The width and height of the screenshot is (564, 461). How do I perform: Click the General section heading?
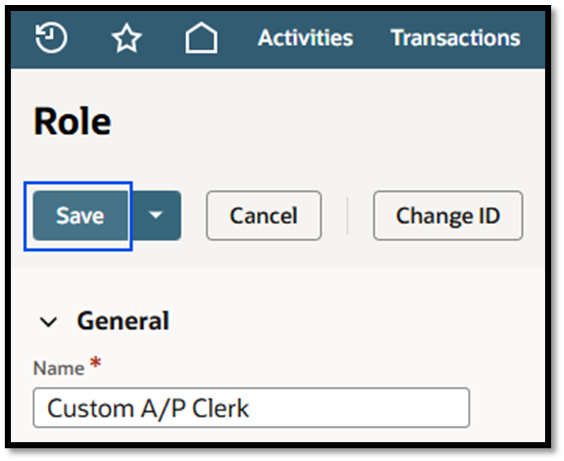[123, 321]
